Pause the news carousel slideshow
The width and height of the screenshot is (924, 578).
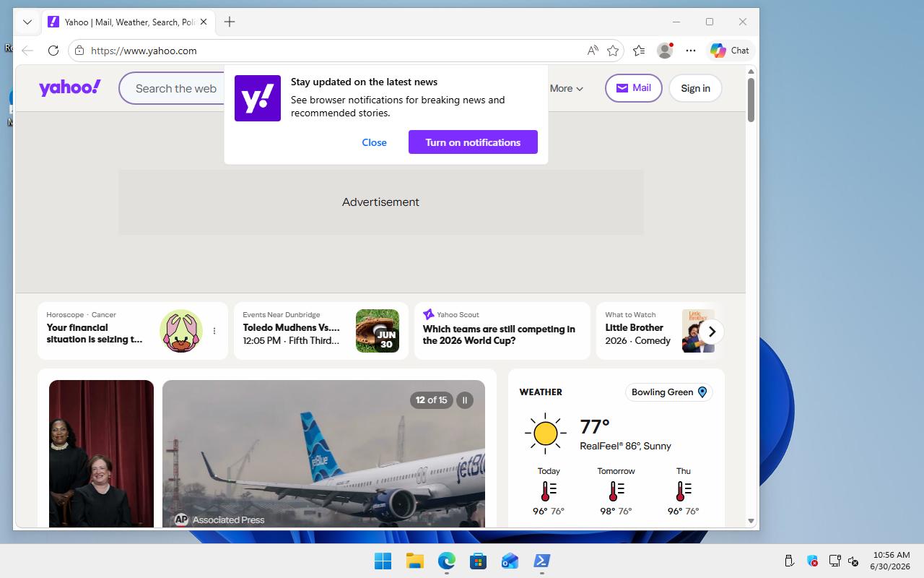(x=465, y=400)
